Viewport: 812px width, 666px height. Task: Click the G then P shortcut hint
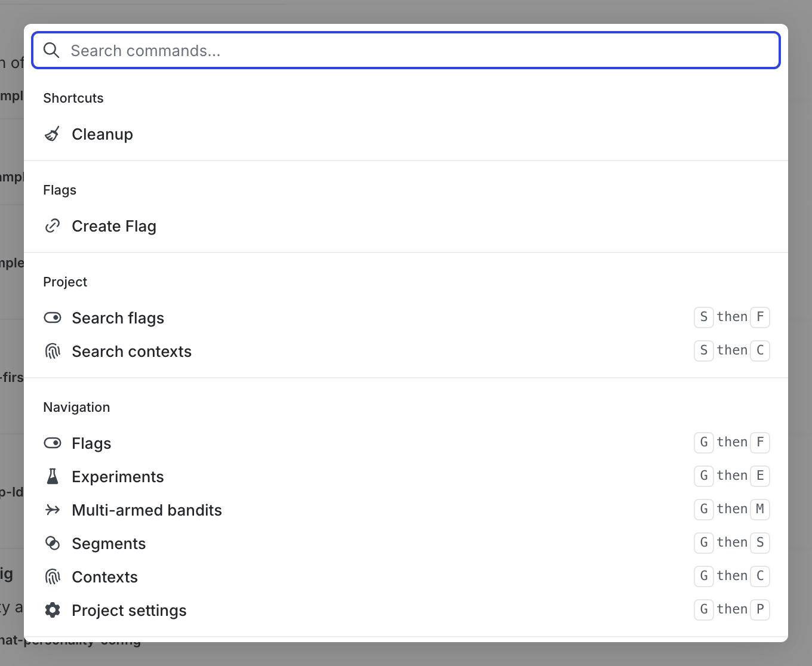coord(731,609)
